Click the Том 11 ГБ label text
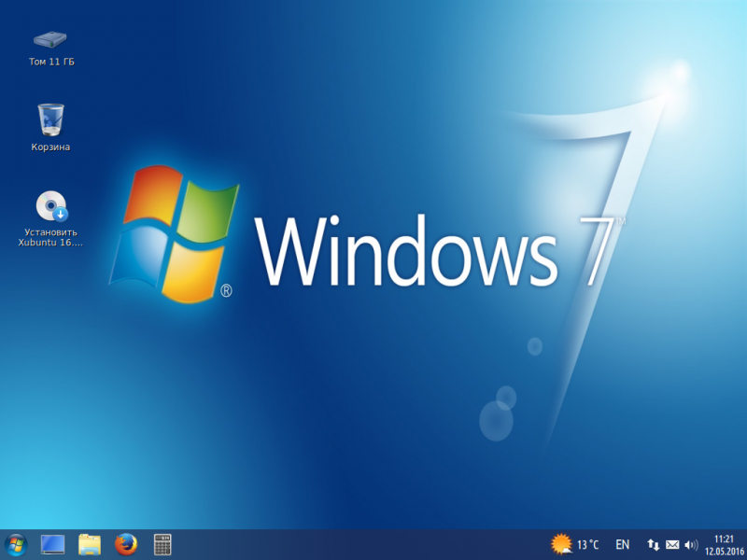The width and height of the screenshot is (747, 560). coord(51,62)
